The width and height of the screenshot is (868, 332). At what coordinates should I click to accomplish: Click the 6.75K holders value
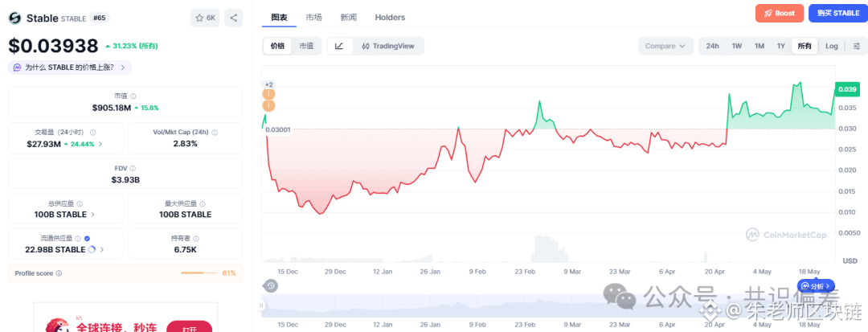(185, 249)
